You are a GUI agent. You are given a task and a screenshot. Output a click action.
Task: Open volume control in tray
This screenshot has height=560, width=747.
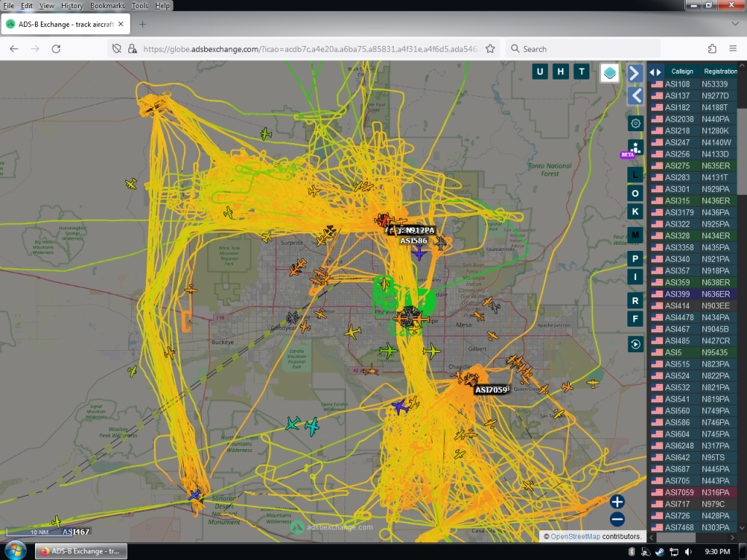pos(688,551)
